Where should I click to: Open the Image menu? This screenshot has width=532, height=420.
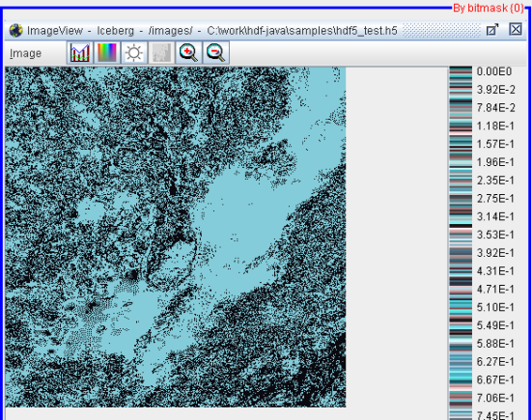[x=25, y=53]
